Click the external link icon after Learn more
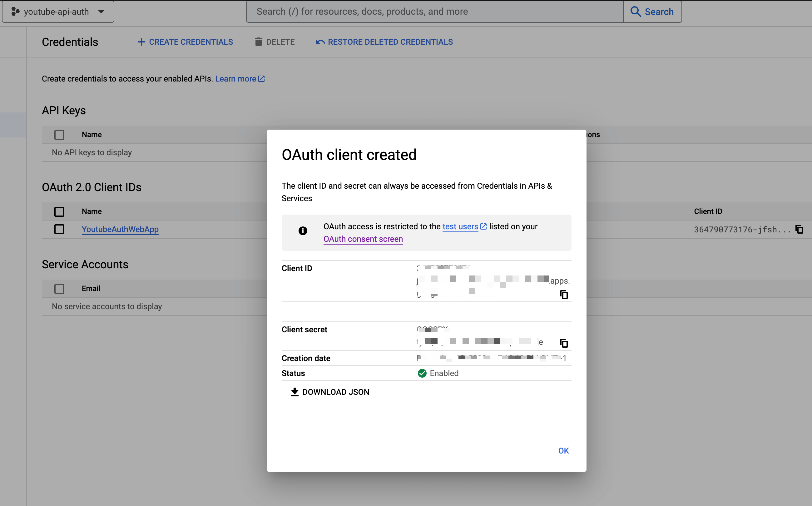Viewport: 812px width, 506px height. (x=261, y=78)
